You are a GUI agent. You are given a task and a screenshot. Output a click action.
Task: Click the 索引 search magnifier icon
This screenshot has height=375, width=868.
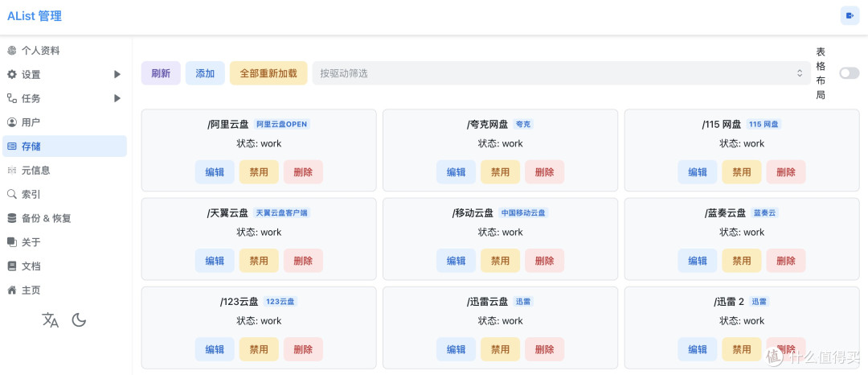click(11, 195)
